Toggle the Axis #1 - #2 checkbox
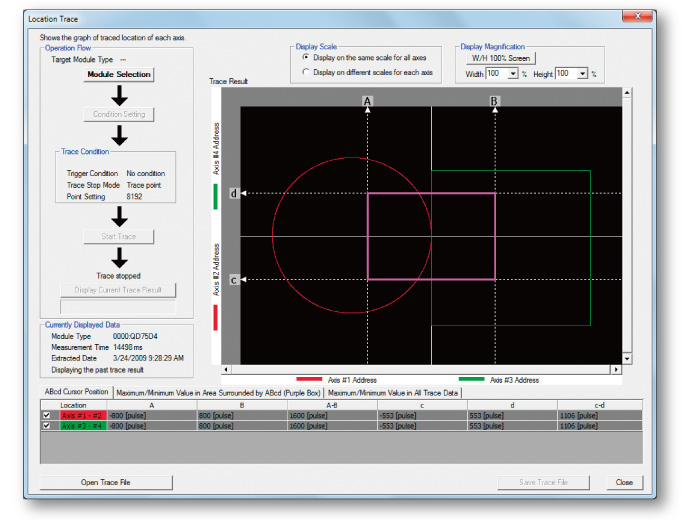 46,415
